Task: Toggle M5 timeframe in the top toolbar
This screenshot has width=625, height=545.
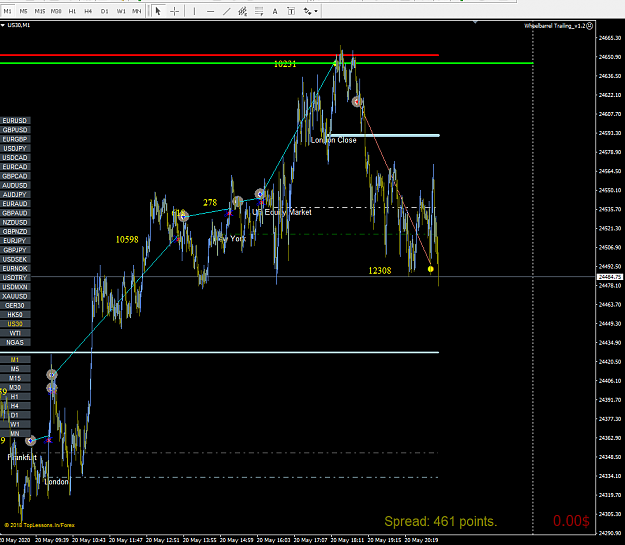Action: (x=24, y=11)
